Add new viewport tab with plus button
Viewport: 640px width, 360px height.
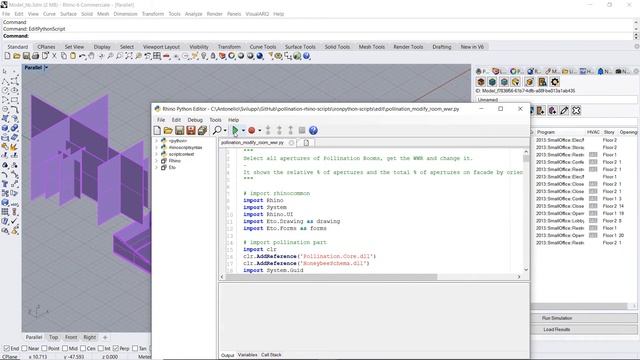[x=105, y=337]
